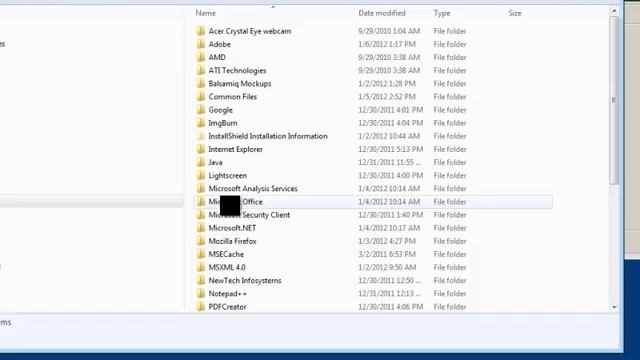Click the ImgBurn folder icon
This screenshot has width=640, height=360.
pyautogui.click(x=200, y=123)
